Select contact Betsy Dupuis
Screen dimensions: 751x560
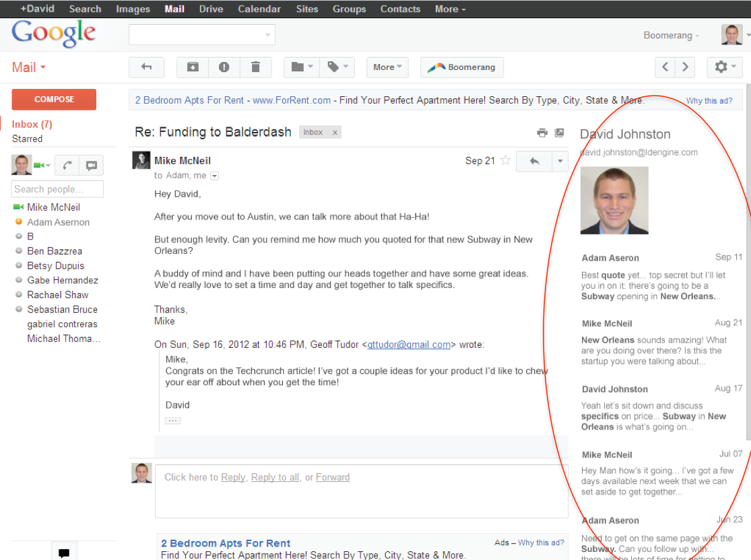[x=55, y=266]
